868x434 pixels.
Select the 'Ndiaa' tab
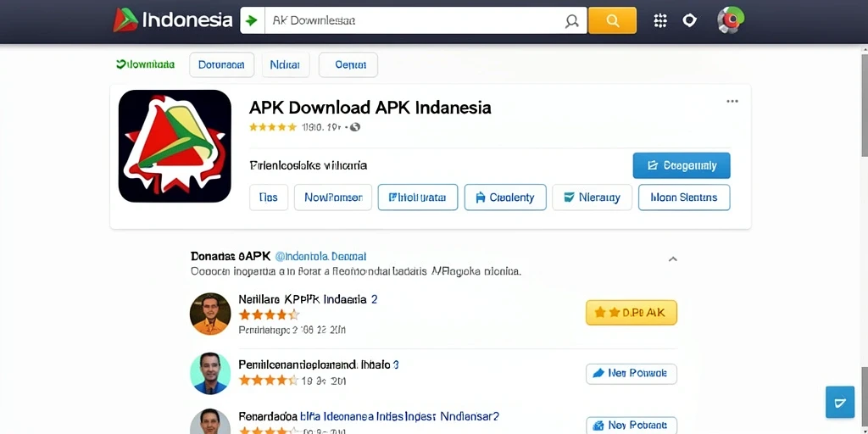click(285, 64)
